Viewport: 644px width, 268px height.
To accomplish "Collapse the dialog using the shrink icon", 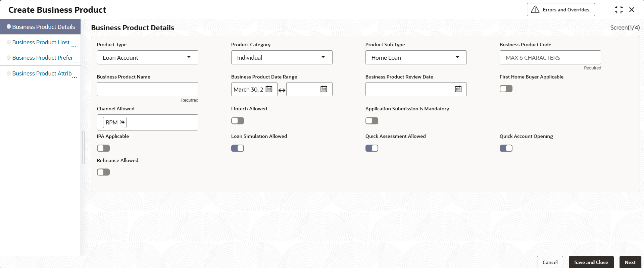I will click(619, 10).
